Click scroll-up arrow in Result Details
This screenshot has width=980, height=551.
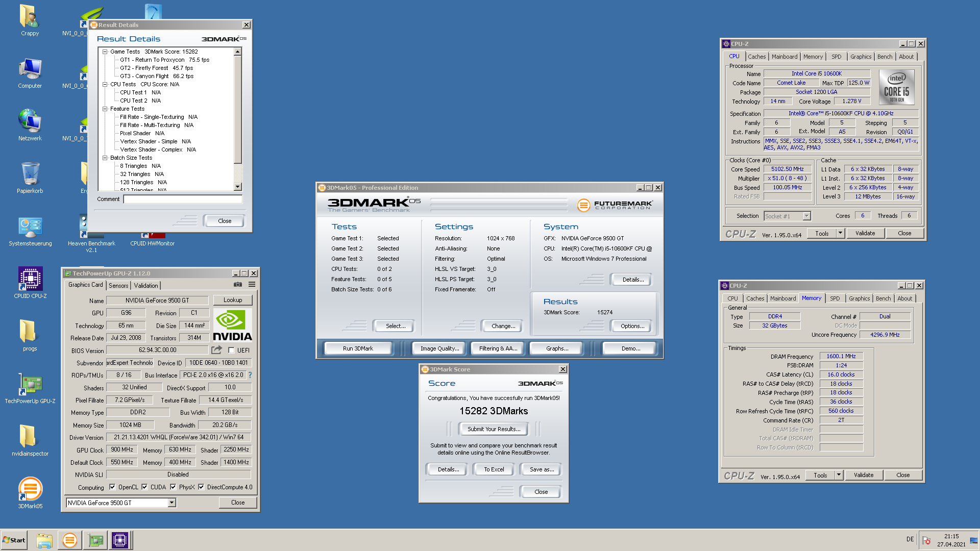[237, 52]
